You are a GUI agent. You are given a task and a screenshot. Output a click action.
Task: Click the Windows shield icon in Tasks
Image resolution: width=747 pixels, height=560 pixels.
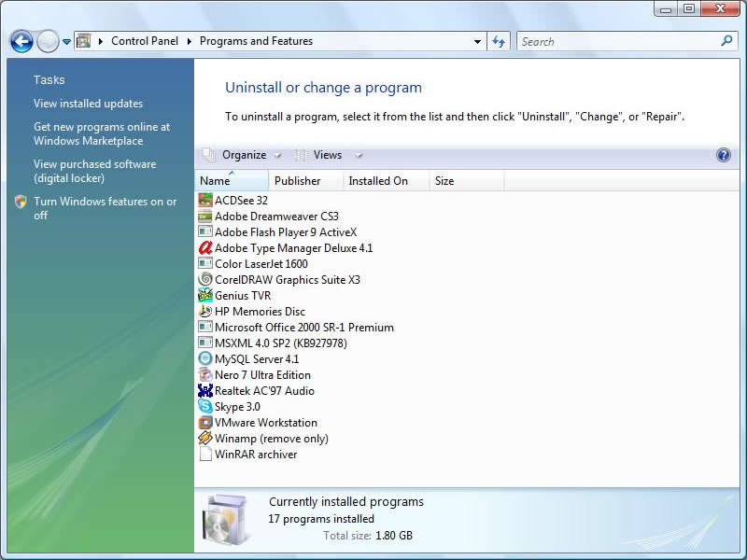click(x=21, y=202)
